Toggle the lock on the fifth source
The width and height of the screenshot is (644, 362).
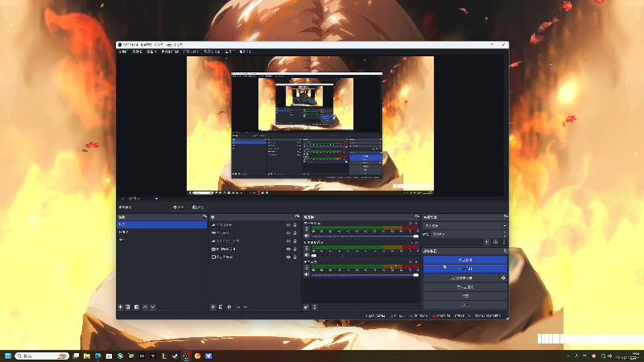[295, 257]
